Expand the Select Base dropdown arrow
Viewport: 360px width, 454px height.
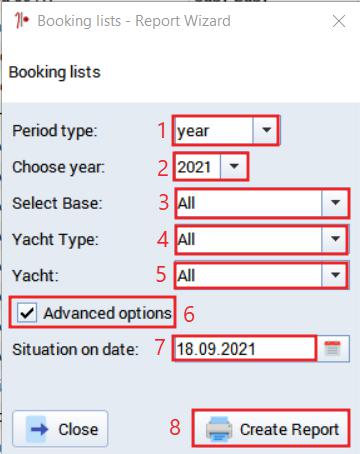(335, 203)
